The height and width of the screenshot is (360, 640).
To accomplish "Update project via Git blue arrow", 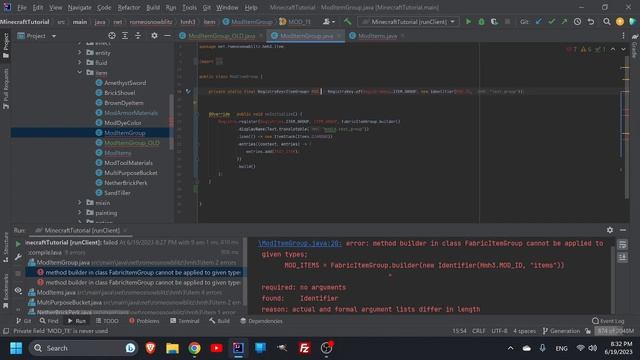I will click(539, 22).
